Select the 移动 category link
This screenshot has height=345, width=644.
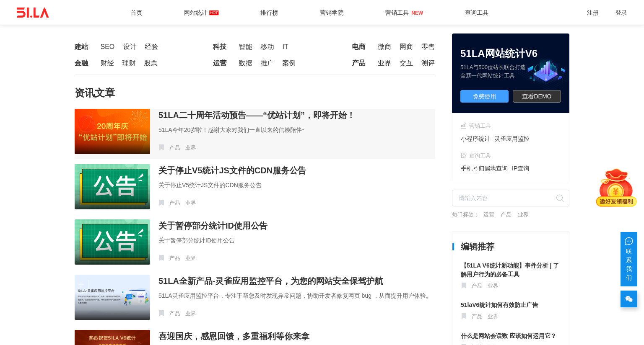click(x=267, y=47)
